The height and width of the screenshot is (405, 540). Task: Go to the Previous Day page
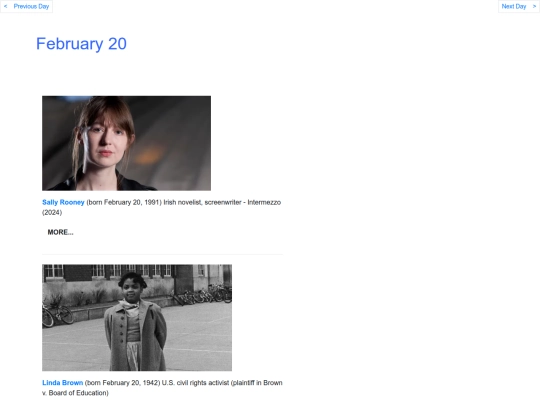pos(27,6)
